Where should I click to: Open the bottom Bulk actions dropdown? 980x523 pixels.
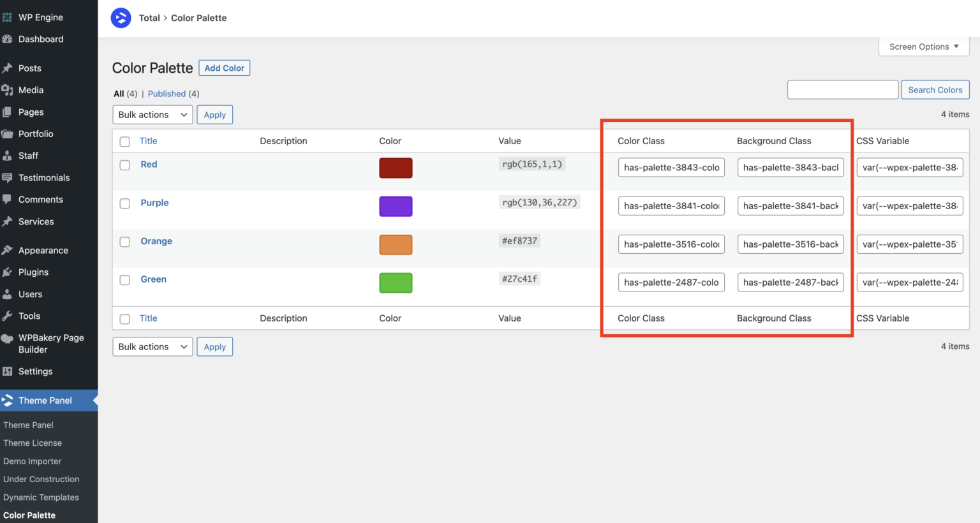(152, 346)
